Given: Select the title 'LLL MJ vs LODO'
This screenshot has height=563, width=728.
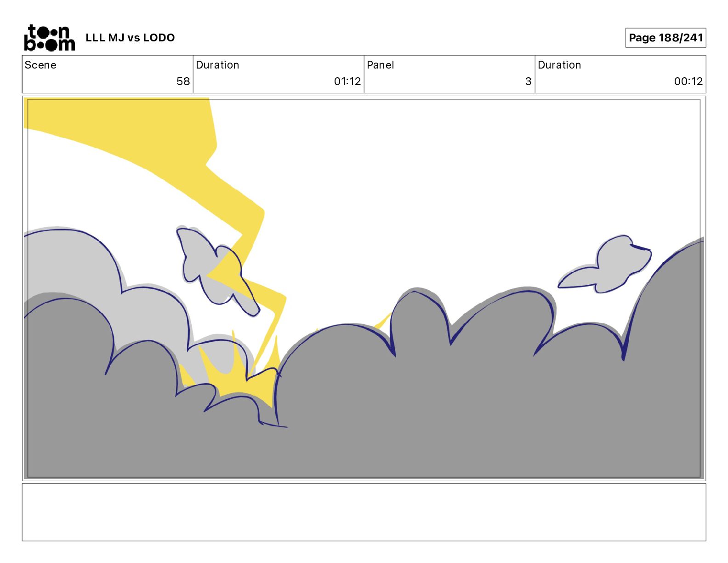Looking at the screenshot, I should [130, 38].
